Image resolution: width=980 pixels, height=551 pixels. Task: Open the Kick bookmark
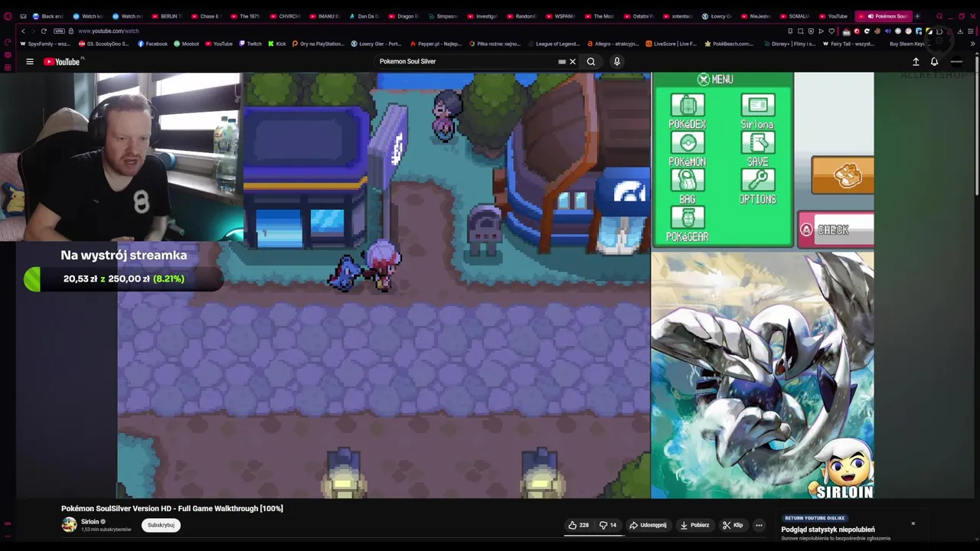[277, 44]
